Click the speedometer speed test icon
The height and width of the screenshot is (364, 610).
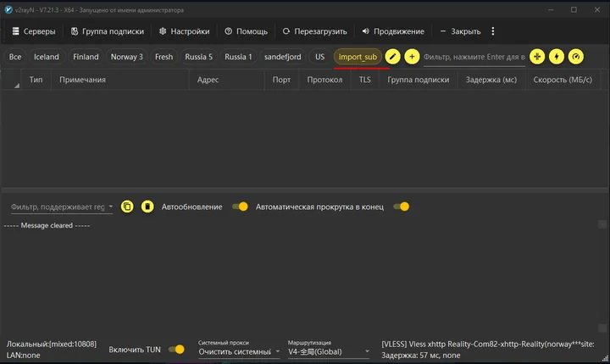[x=576, y=57]
